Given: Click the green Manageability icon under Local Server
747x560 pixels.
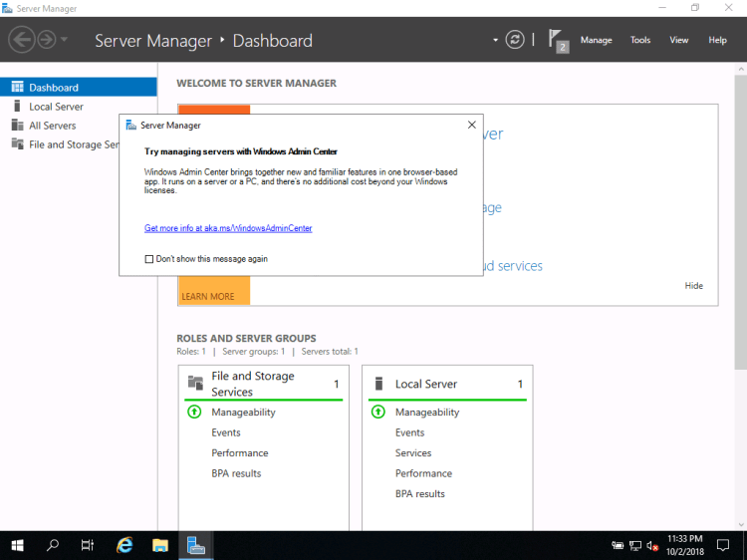Looking at the screenshot, I should pyautogui.click(x=377, y=413).
